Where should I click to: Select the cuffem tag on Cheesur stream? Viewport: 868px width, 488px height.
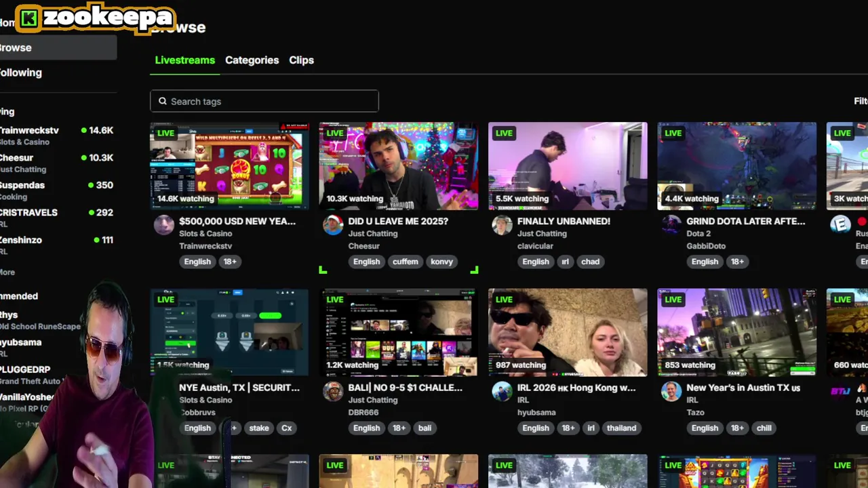pyautogui.click(x=406, y=262)
